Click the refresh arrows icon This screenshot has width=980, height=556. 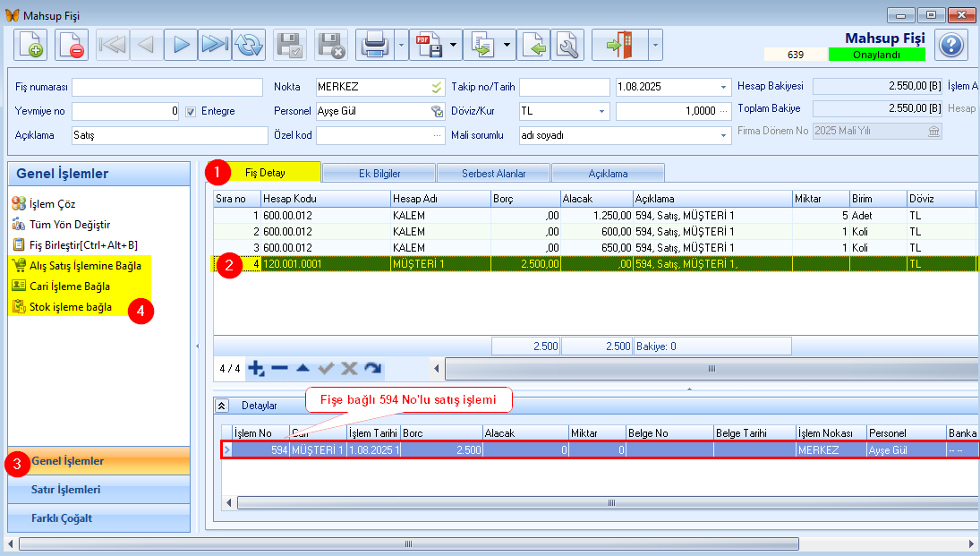click(x=249, y=44)
